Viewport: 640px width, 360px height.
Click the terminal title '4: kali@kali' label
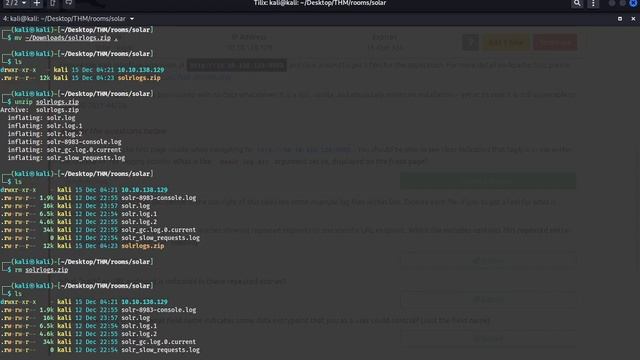(64, 19)
